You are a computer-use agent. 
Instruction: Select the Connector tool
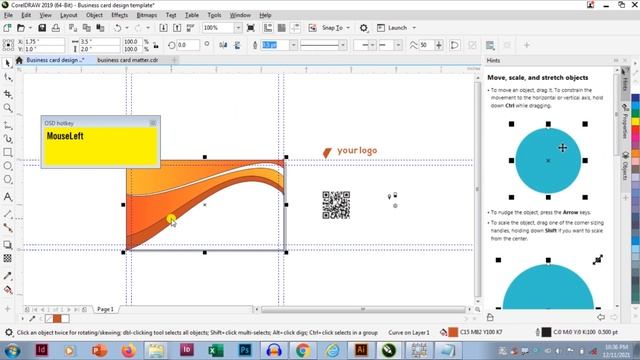coord(7,228)
